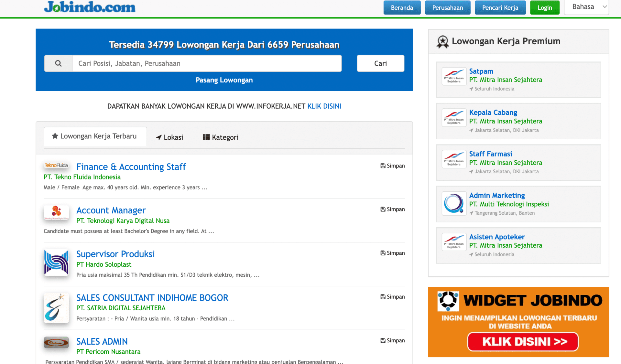The width and height of the screenshot is (621, 364).
Task: Open the Perusahaan menu
Action: click(x=447, y=7)
